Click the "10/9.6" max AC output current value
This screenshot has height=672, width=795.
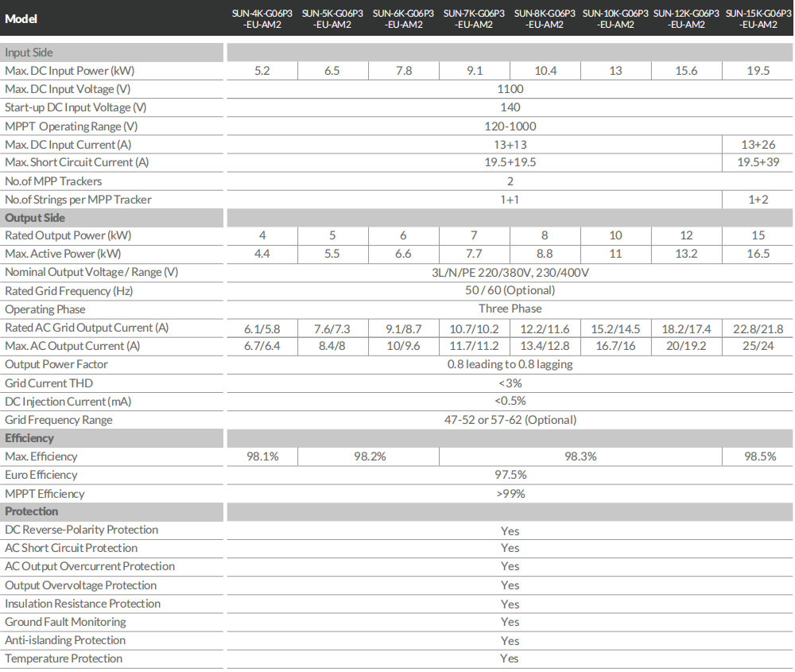coord(404,346)
